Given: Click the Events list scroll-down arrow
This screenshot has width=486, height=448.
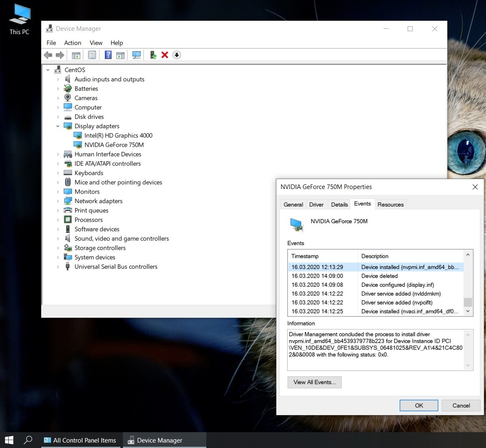Looking at the screenshot, I should pos(468,311).
